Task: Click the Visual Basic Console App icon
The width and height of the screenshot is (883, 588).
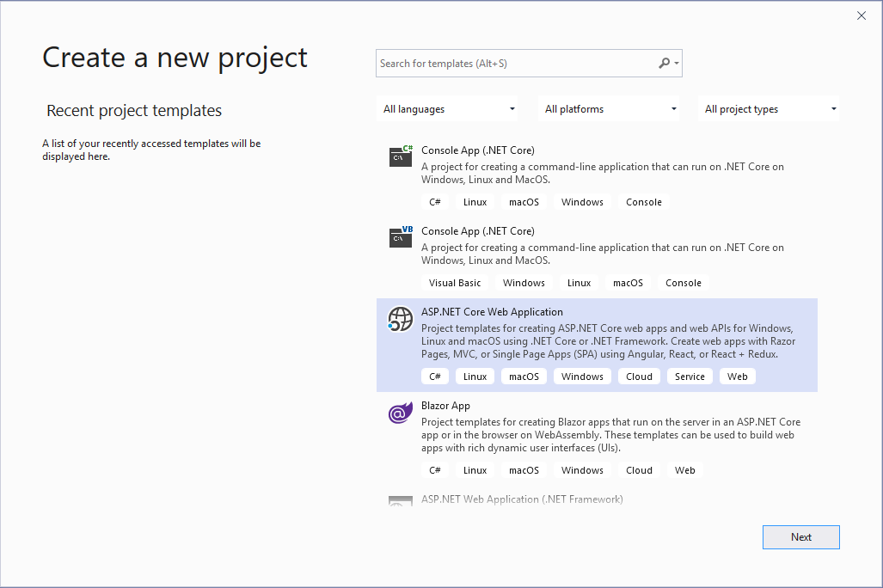Action: point(400,238)
